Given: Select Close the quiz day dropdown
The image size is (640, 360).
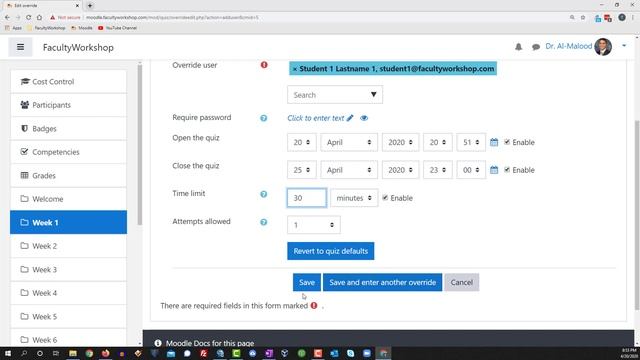Looking at the screenshot, I should click(302, 170).
